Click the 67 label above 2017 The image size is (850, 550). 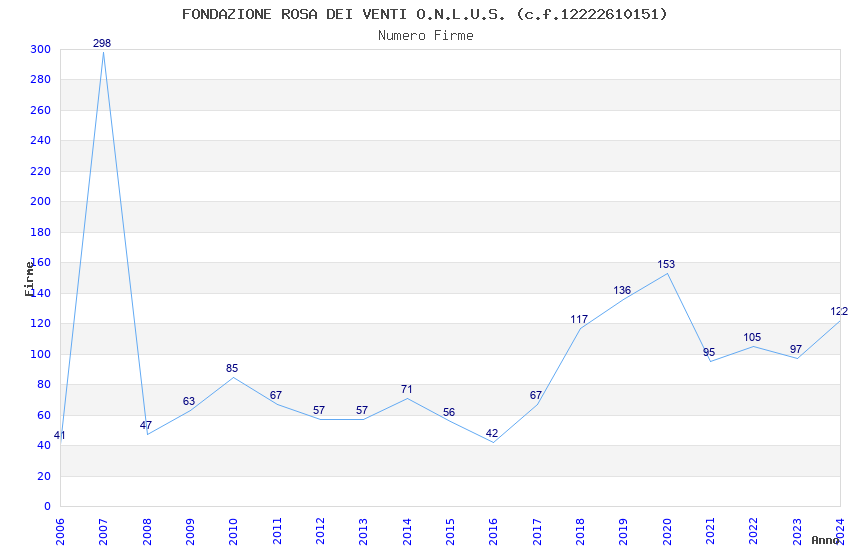[x=536, y=395]
